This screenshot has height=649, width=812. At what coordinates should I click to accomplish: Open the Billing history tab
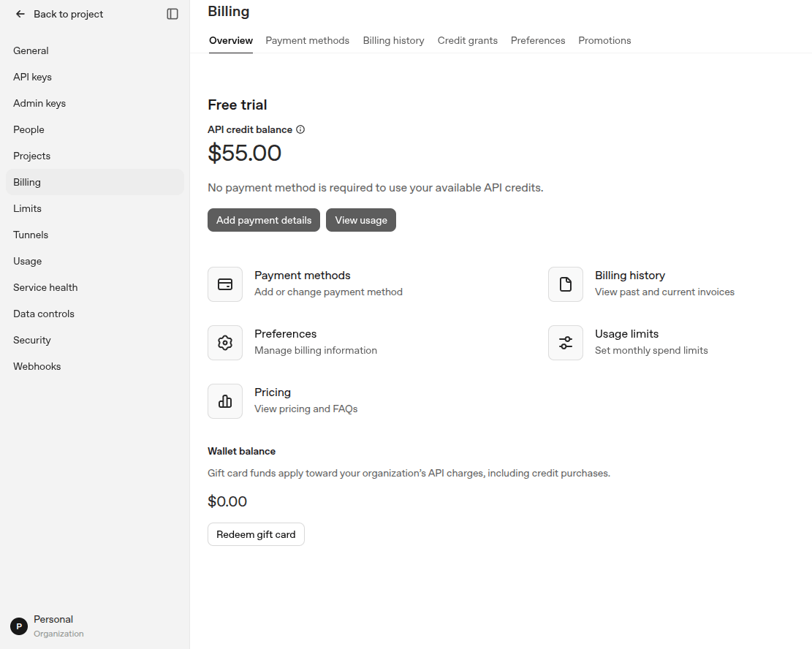(393, 40)
